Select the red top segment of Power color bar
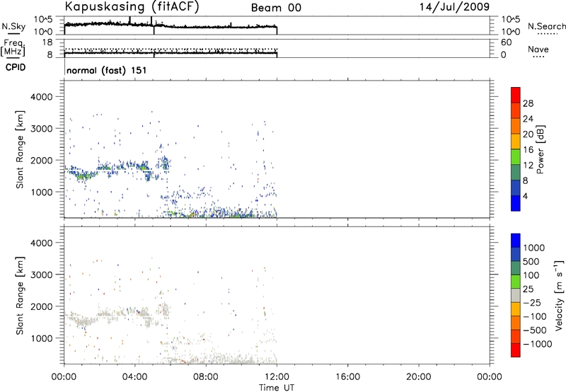This screenshot has width=566, height=392. (516, 95)
